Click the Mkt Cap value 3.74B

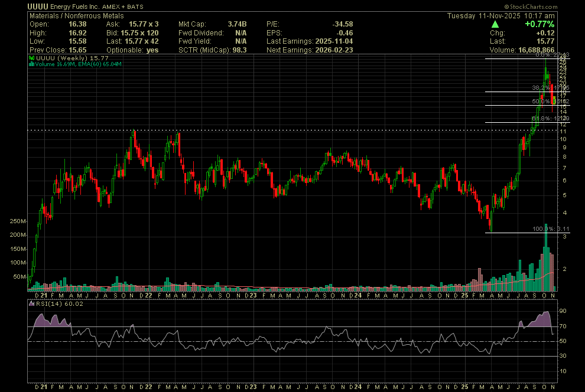237,24
